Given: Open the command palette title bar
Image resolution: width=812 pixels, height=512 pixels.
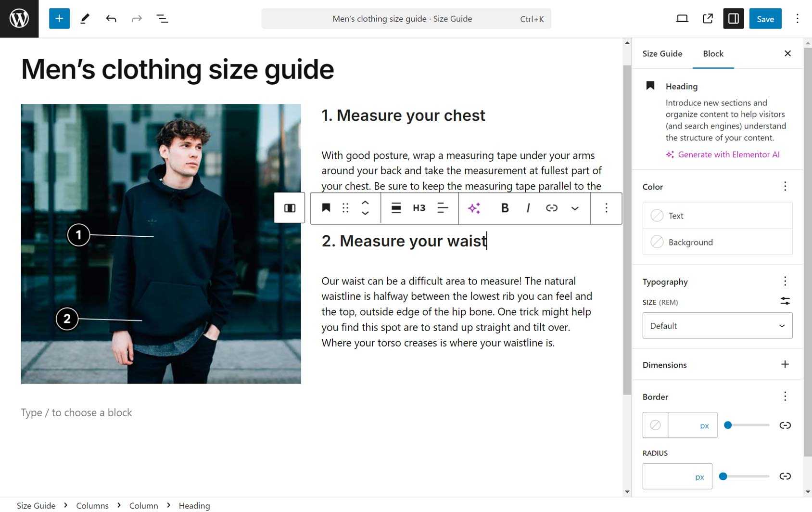Looking at the screenshot, I should pos(406,19).
